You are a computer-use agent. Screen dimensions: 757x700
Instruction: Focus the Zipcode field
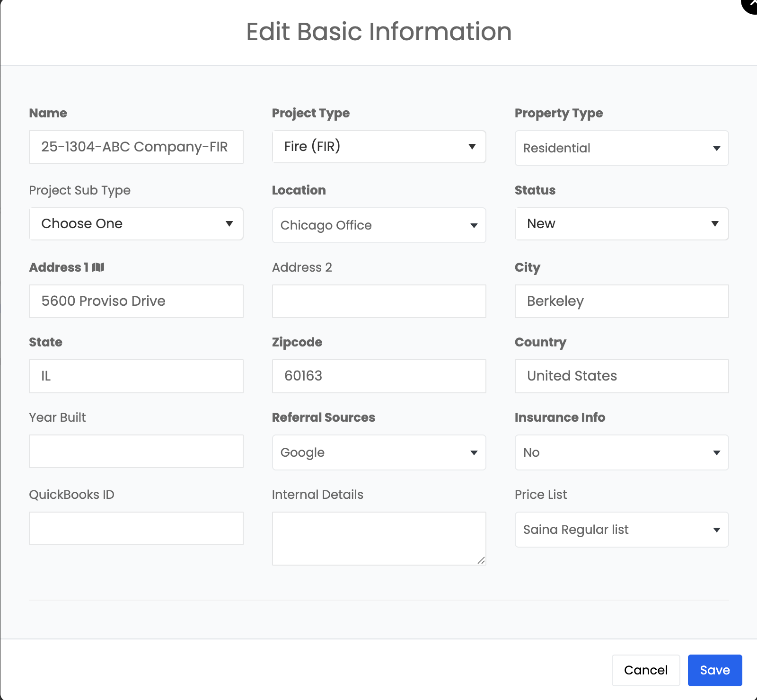(x=378, y=376)
